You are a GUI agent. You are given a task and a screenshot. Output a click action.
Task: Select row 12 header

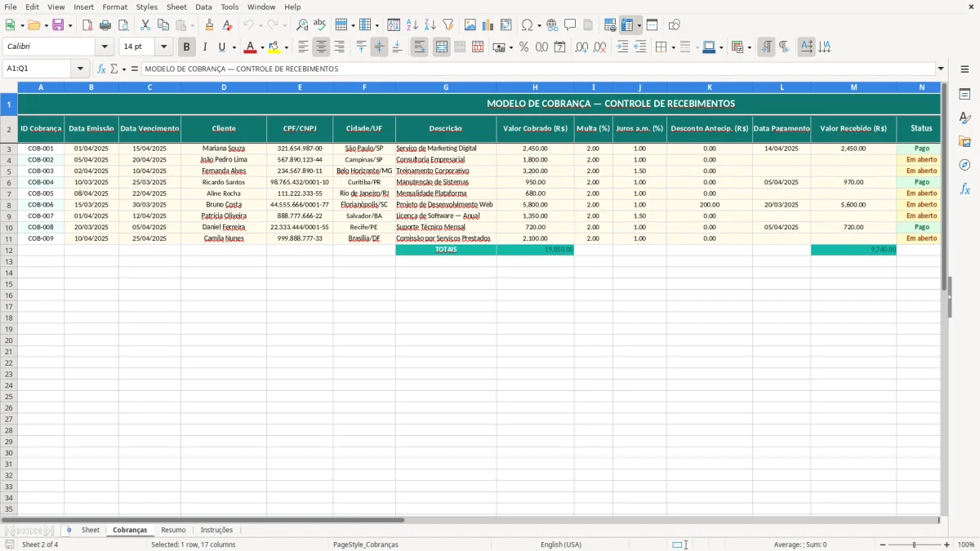tap(9, 250)
